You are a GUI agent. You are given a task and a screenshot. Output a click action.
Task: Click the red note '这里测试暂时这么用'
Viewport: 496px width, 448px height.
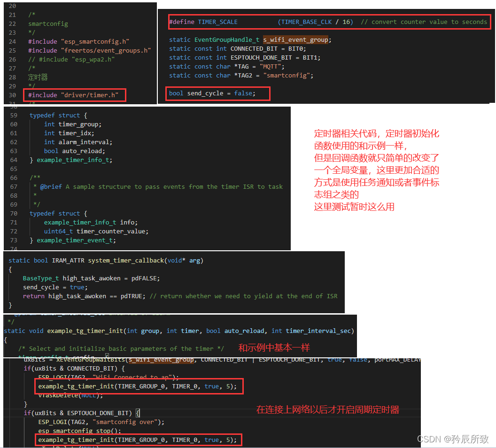point(354,207)
